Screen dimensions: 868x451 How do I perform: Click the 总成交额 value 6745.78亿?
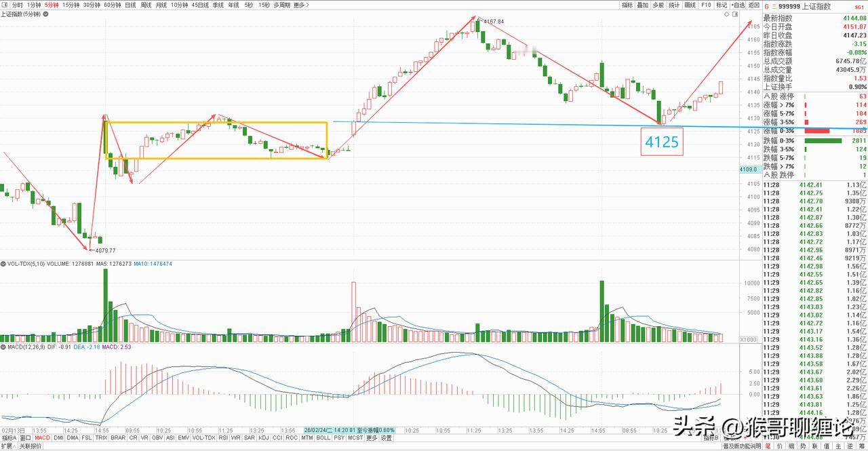tap(850, 61)
